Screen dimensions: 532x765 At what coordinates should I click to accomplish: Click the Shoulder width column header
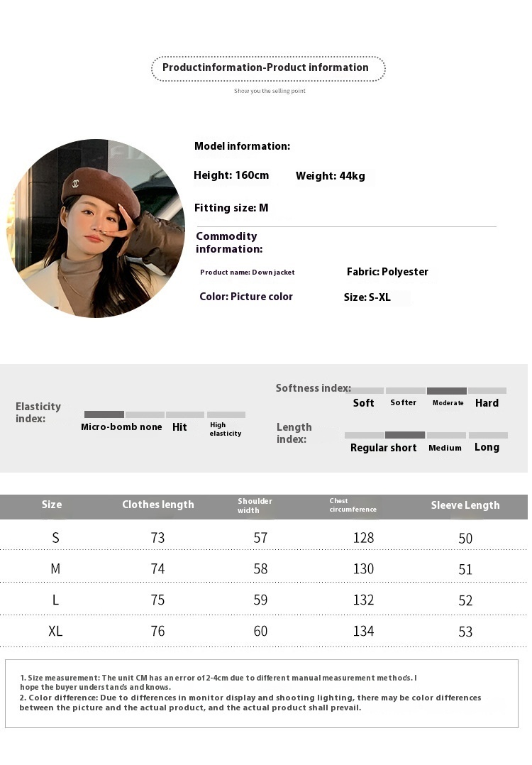pos(255,505)
